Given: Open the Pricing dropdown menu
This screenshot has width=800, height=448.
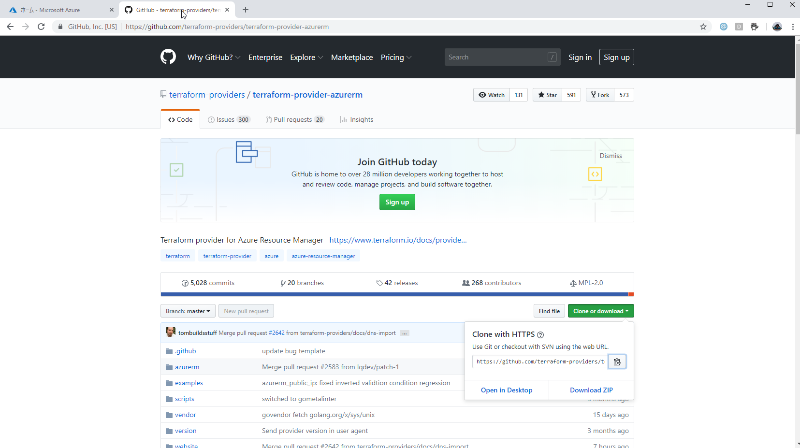Looking at the screenshot, I should pyautogui.click(x=396, y=57).
